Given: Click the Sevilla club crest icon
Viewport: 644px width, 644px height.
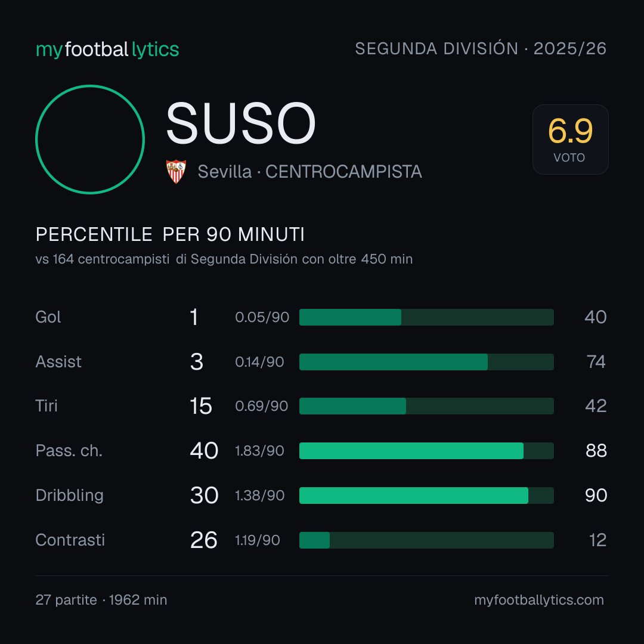Looking at the screenshot, I should coord(176,171).
